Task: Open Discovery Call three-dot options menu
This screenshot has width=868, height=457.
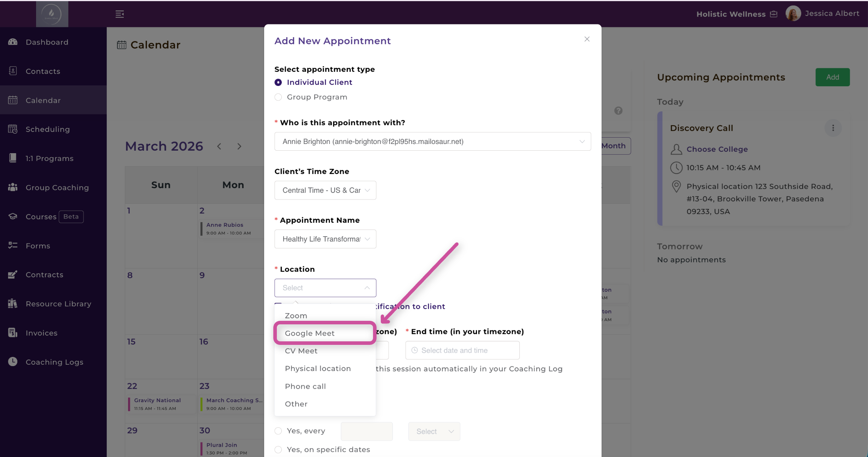Action: tap(833, 128)
